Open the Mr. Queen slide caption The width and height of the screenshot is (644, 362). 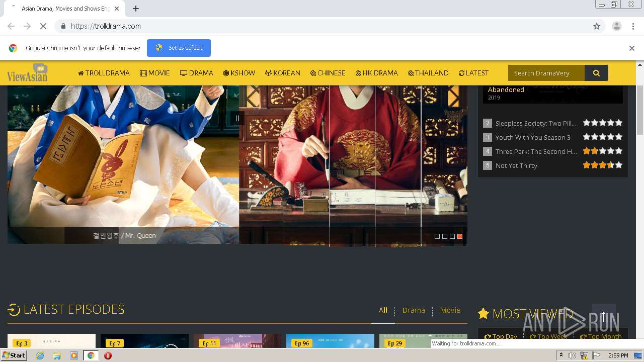coord(124,235)
